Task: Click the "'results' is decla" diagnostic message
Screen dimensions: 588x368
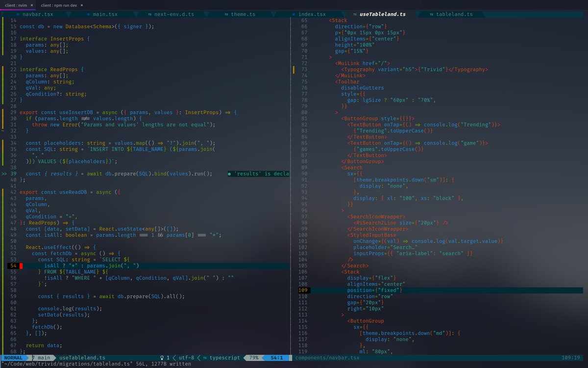Action: click(258, 174)
